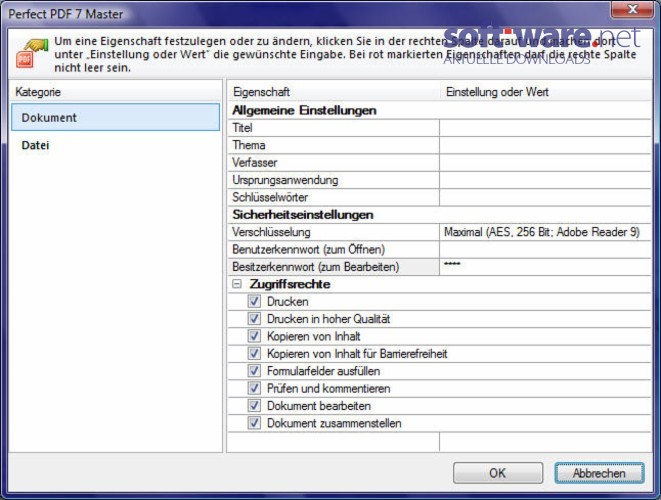Viewport: 661px width, 500px height.
Task: Confirm with the OK button
Action: coord(498,473)
